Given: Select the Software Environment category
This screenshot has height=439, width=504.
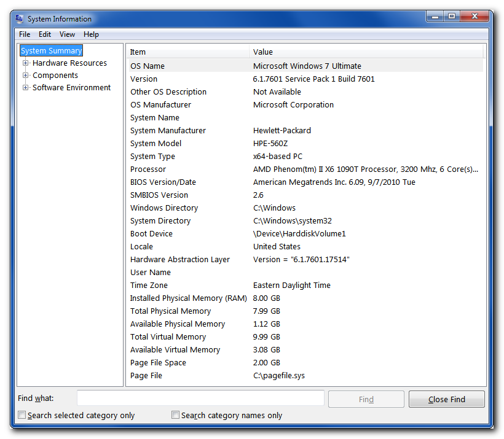Looking at the screenshot, I should click(72, 87).
